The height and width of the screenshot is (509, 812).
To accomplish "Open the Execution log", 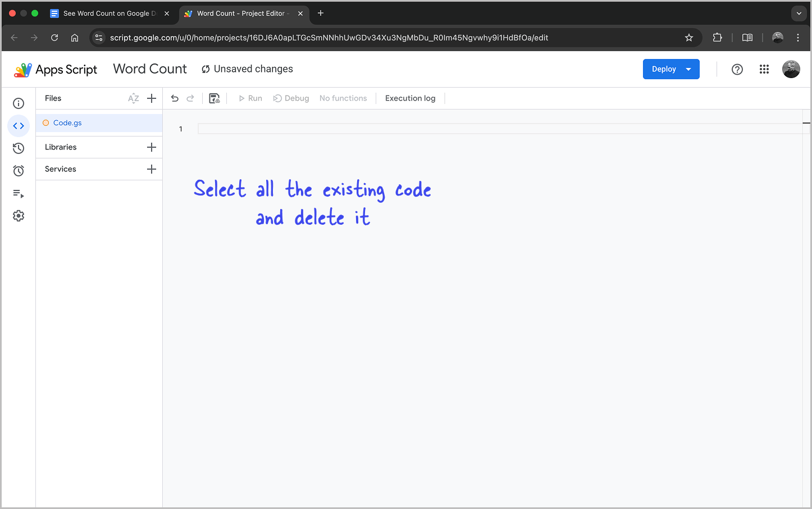I will click(x=410, y=98).
